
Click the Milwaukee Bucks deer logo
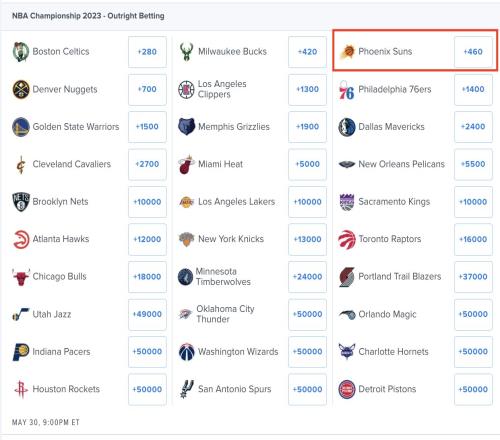186,52
